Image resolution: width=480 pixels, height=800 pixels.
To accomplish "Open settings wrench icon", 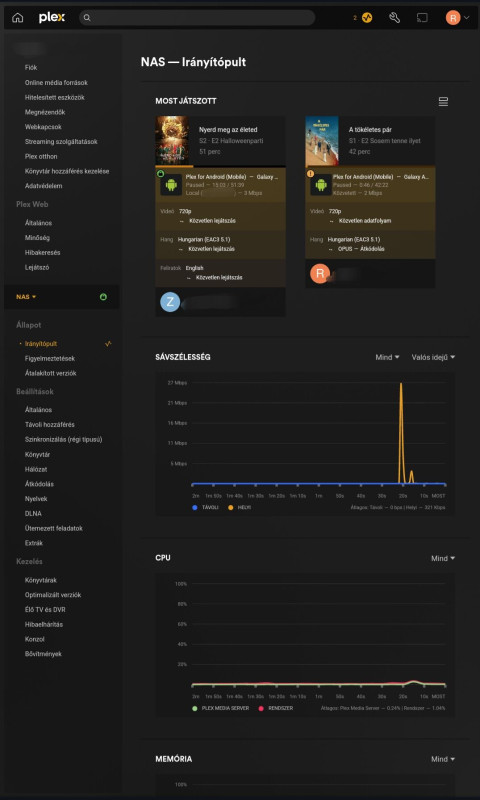I will click(394, 18).
